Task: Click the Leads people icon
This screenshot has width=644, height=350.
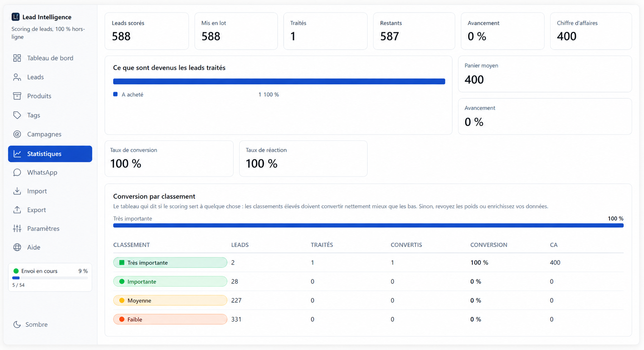Action: coord(17,77)
